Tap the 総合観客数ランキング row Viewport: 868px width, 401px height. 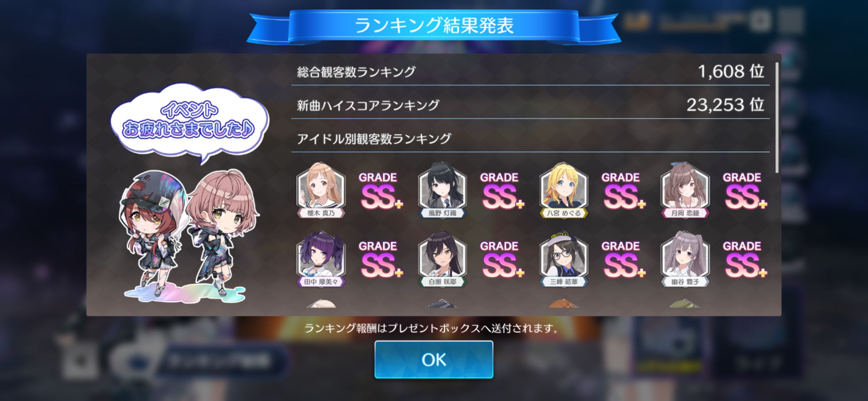pos(530,72)
